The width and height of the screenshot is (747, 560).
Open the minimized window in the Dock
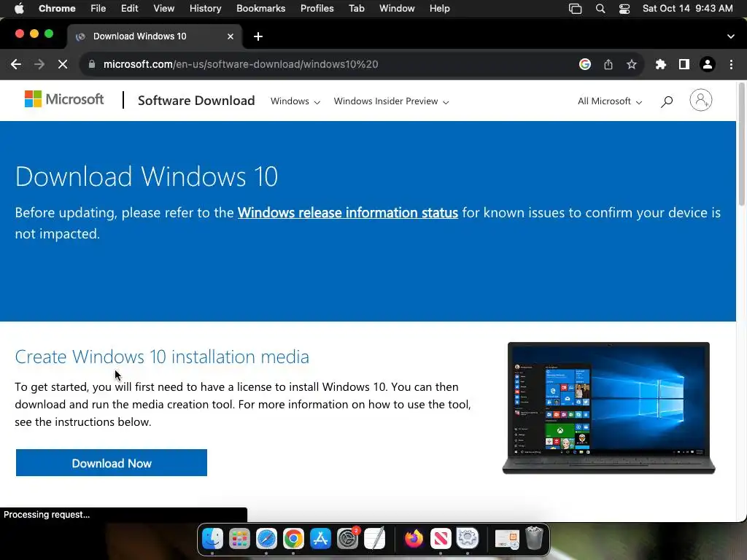point(507,539)
